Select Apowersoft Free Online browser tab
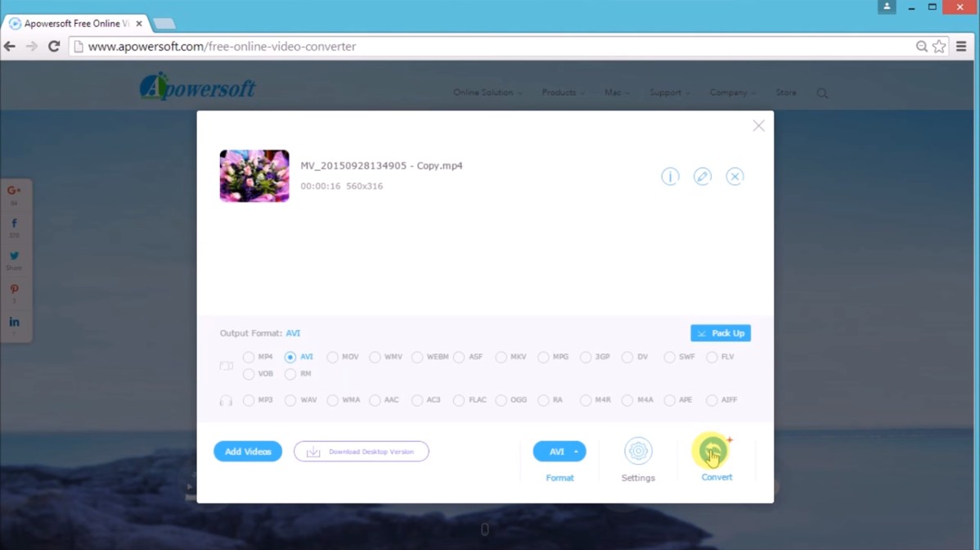The image size is (980, 550). (x=75, y=24)
